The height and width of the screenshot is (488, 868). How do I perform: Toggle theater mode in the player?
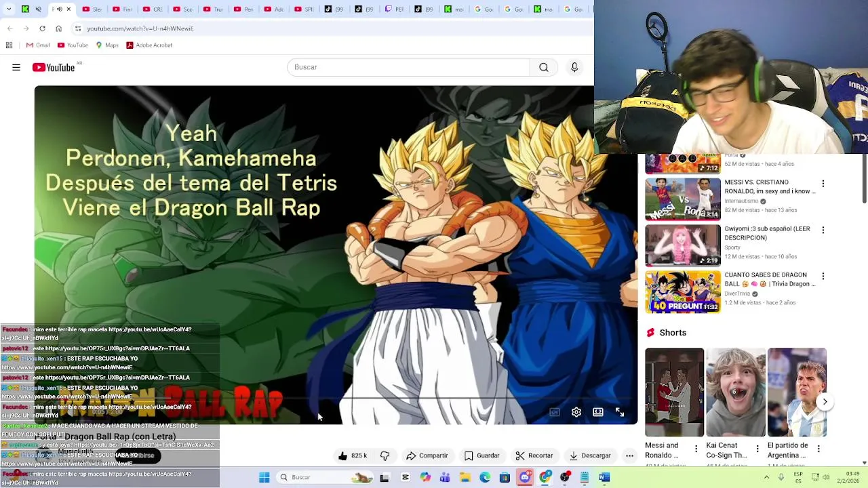tap(598, 412)
